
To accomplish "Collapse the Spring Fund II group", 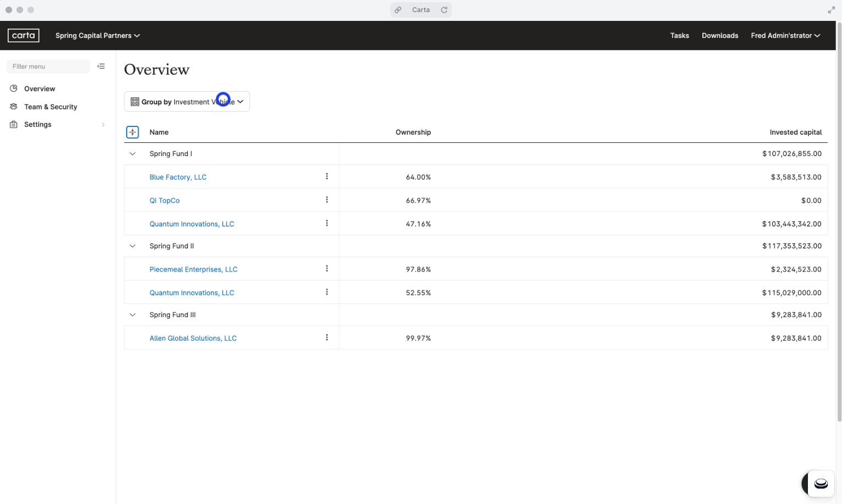I will tap(132, 246).
